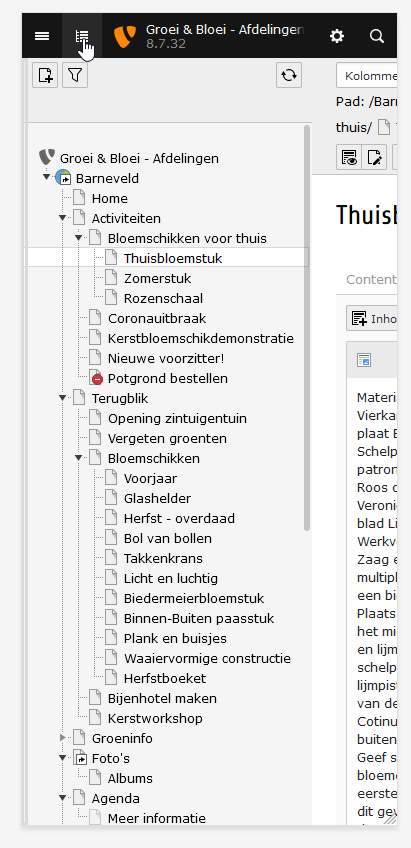Screen dimensions: 411x848
Task: Click the Bijenhotel maken page icon
Action: point(95,698)
